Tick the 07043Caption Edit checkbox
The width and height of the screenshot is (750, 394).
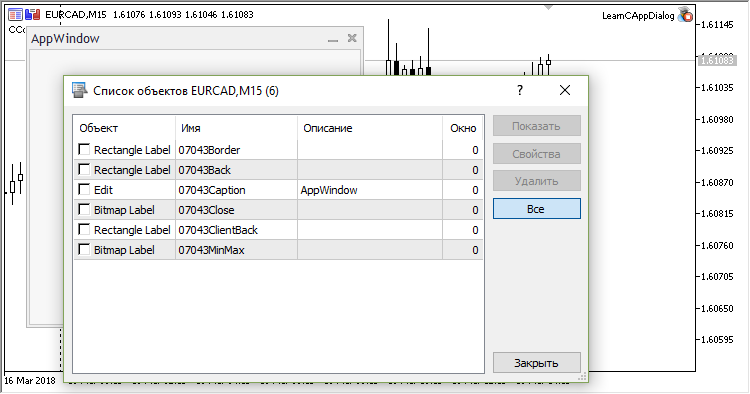(x=84, y=190)
